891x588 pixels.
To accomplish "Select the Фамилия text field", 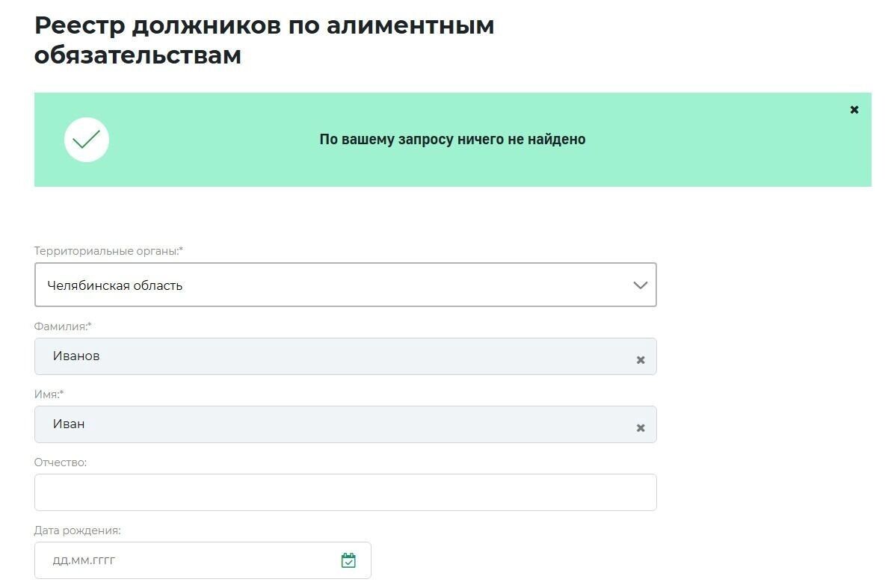I will point(299,356).
